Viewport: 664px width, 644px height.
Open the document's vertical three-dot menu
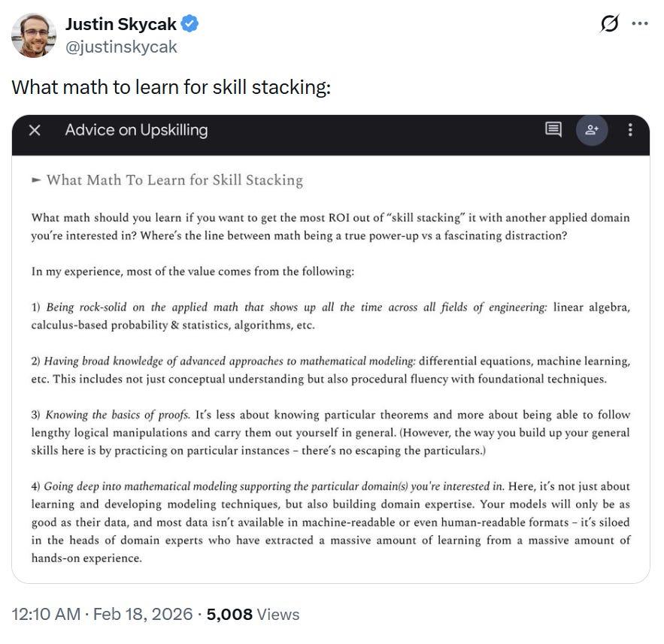click(630, 130)
